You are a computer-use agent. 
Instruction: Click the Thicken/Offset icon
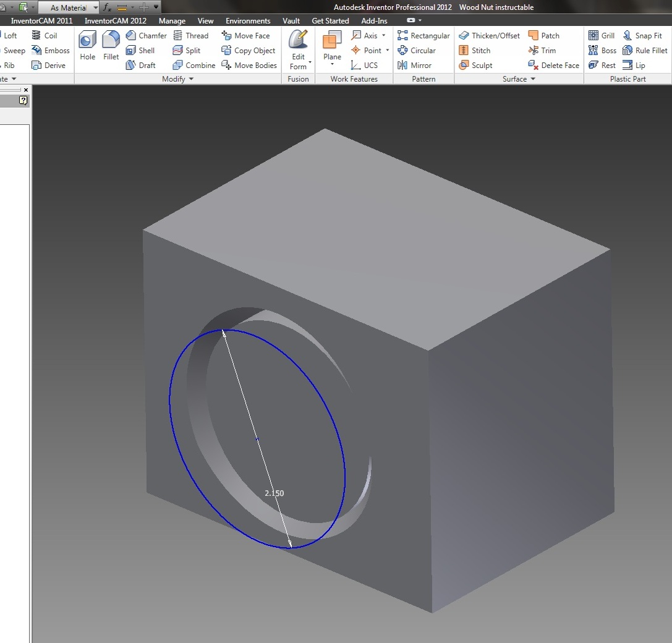[x=464, y=36]
